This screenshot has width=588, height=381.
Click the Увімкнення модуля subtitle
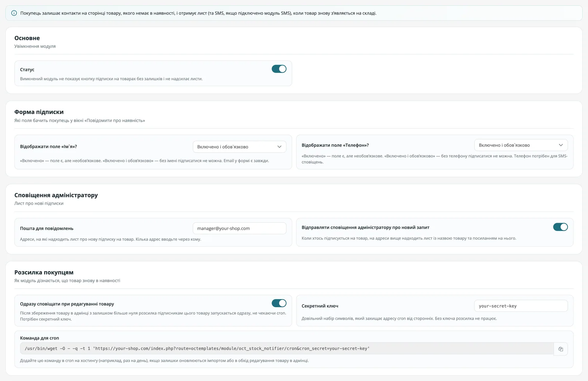click(x=35, y=46)
